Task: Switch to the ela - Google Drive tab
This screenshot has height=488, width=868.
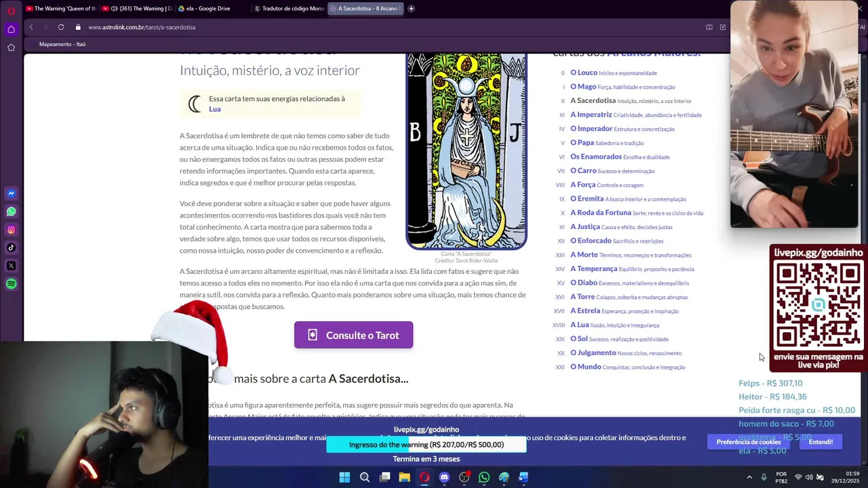Action: 212,9
